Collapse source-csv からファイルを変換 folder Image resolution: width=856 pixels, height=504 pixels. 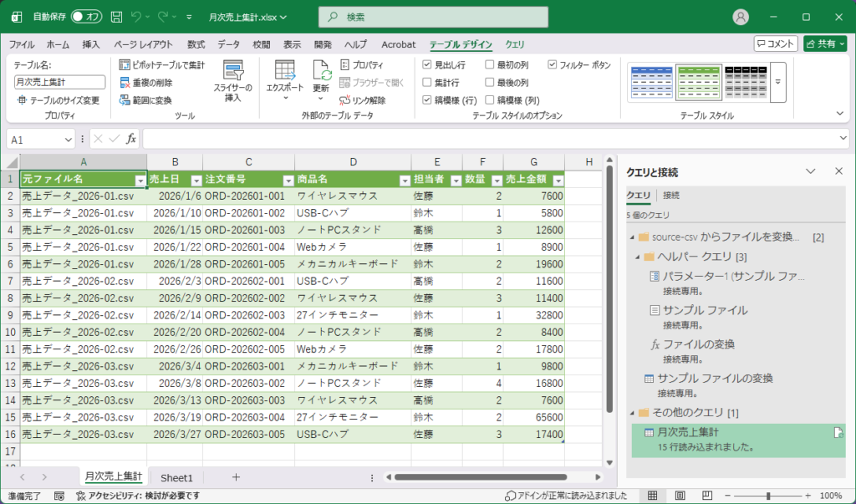(633, 237)
